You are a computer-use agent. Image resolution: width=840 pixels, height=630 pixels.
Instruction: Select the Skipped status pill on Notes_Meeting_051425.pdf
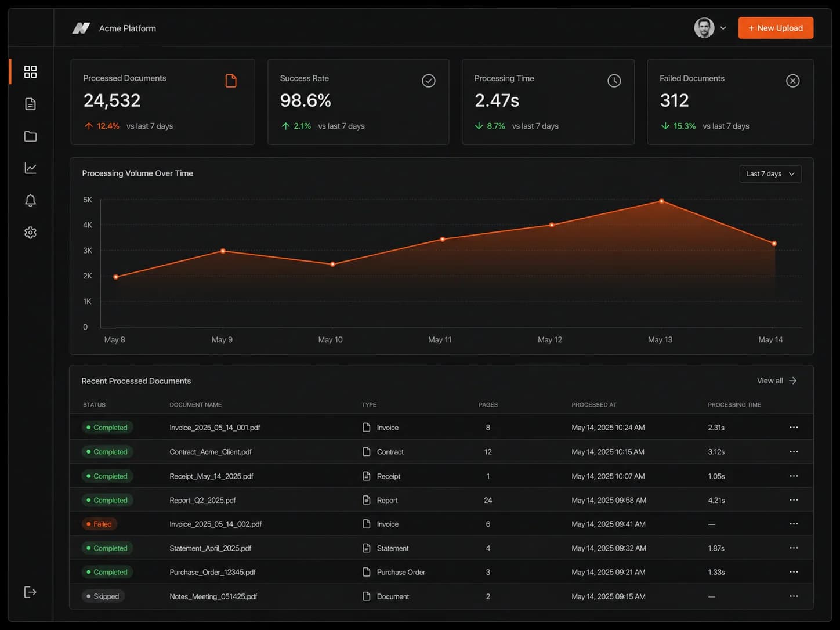[103, 596]
